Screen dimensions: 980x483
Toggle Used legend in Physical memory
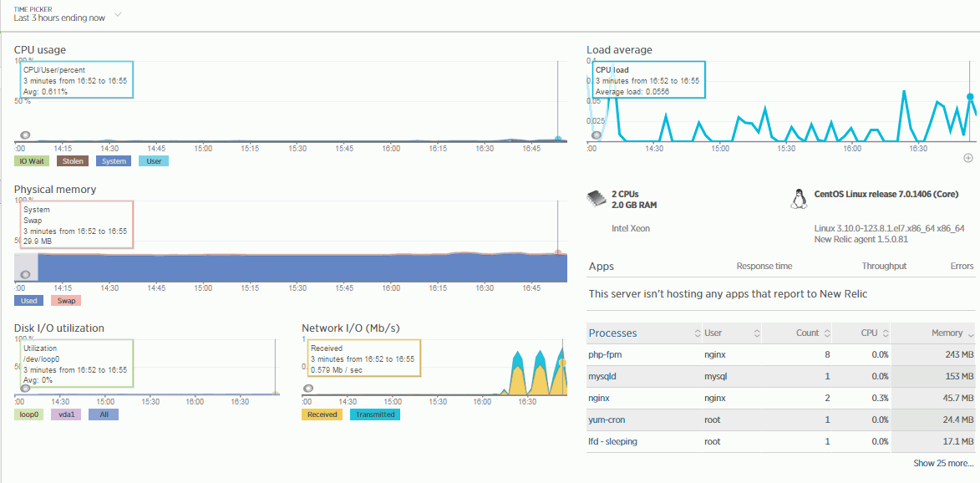pyautogui.click(x=28, y=301)
